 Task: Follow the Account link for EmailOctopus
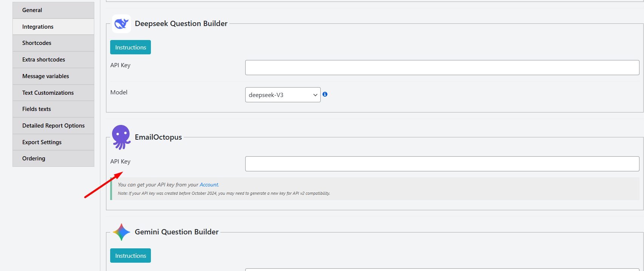[x=209, y=185]
